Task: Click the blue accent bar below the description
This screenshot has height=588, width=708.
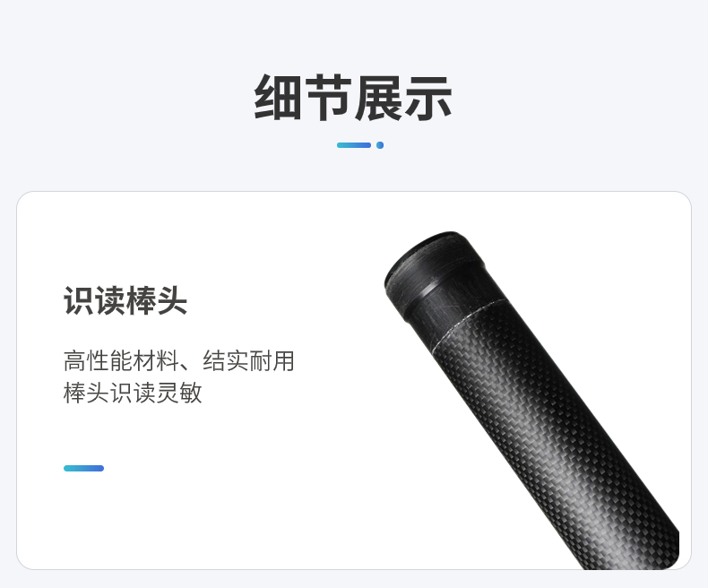Action: [84, 468]
